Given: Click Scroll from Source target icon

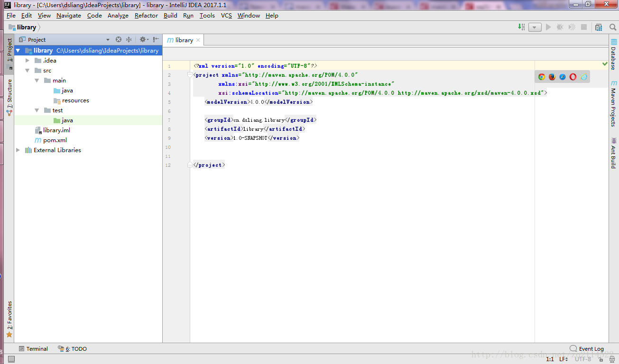Looking at the screenshot, I should (119, 40).
